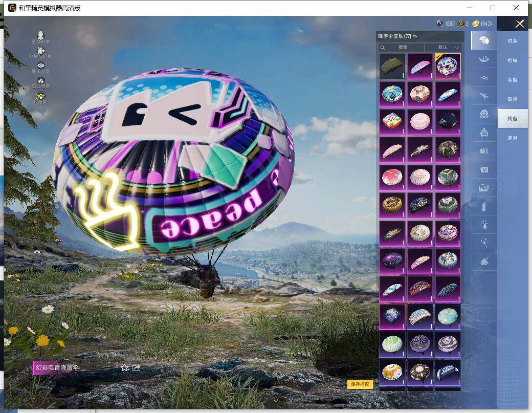Viewport: 532px width, 413px height.
Task: Select the golden brown round parachute thumbnail
Action: point(392,205)
